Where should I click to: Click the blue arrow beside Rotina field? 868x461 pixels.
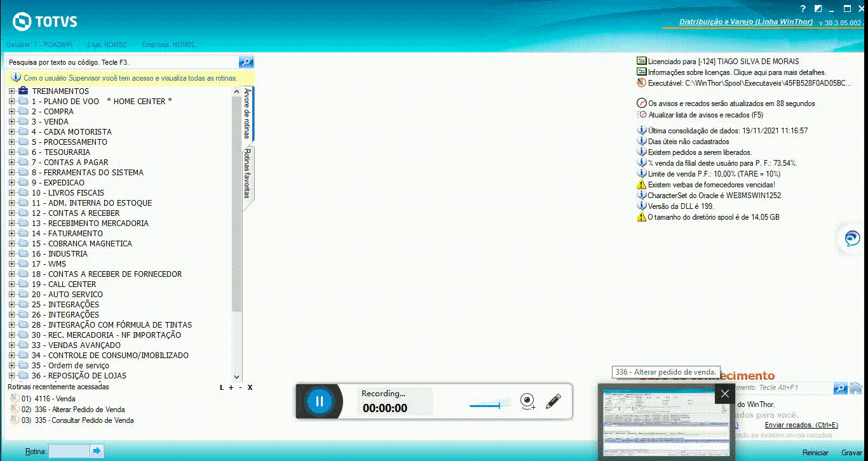[x=97, y=451]
